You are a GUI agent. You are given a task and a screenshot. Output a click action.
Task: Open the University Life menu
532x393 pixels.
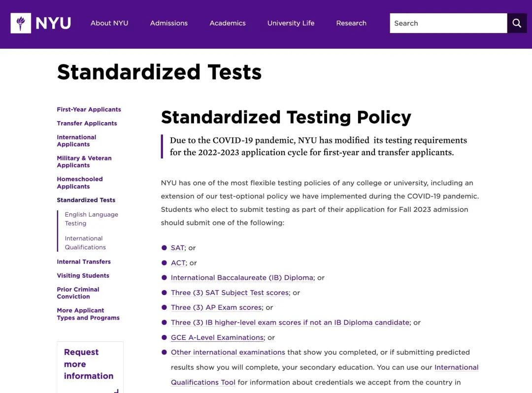(x=291, y=23)
